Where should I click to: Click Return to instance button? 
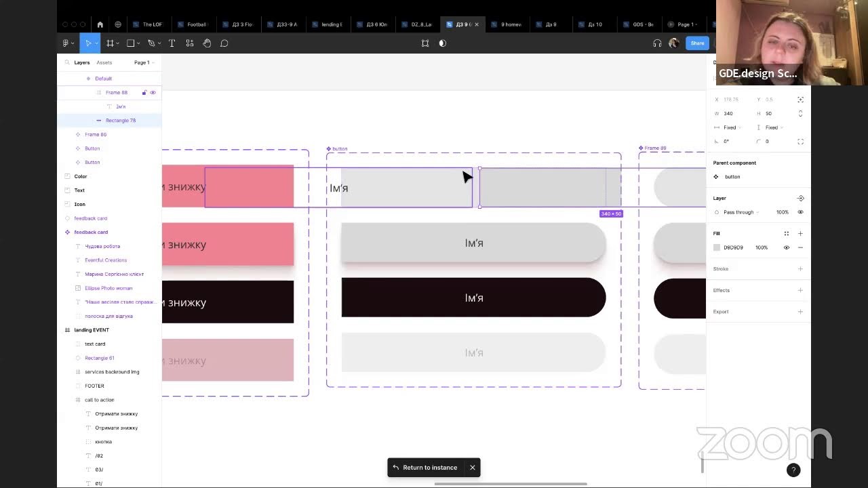[425, 468]
